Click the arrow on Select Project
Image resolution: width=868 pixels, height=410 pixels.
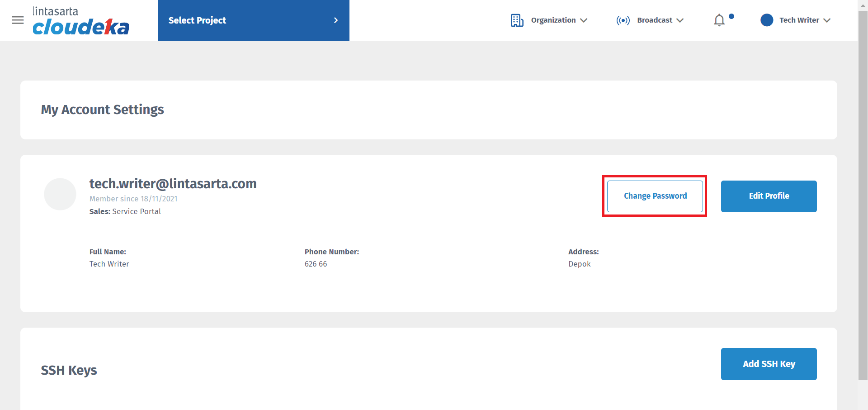pyautogui.click(x=335, y=20)
